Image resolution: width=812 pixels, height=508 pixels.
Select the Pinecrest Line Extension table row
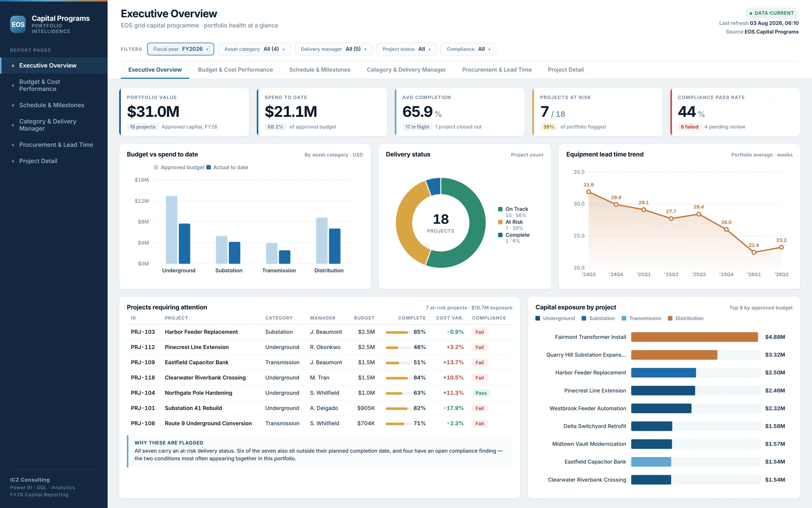(320, 347)
